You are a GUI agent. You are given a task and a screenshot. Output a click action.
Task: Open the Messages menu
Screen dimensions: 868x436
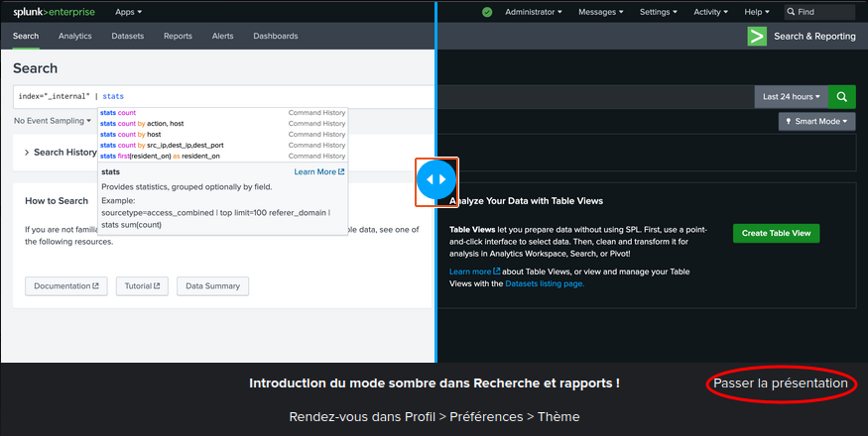(600, 12)
